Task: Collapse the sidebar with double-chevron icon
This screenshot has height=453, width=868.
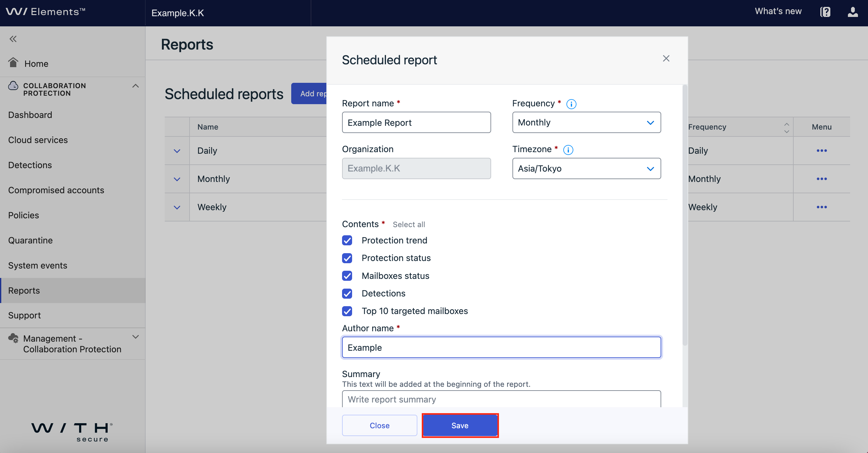Action: (x=13, y=39)
